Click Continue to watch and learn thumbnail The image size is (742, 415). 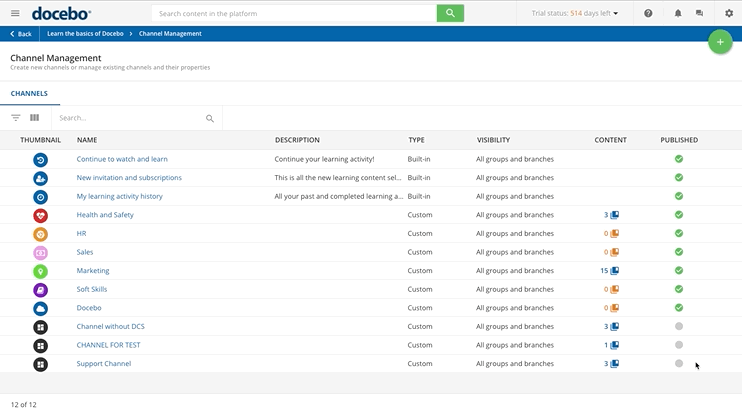(40, 160)
